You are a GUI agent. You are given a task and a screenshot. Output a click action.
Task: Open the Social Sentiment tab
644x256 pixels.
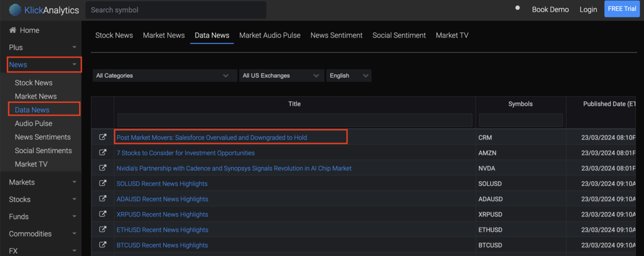(399, 35)
